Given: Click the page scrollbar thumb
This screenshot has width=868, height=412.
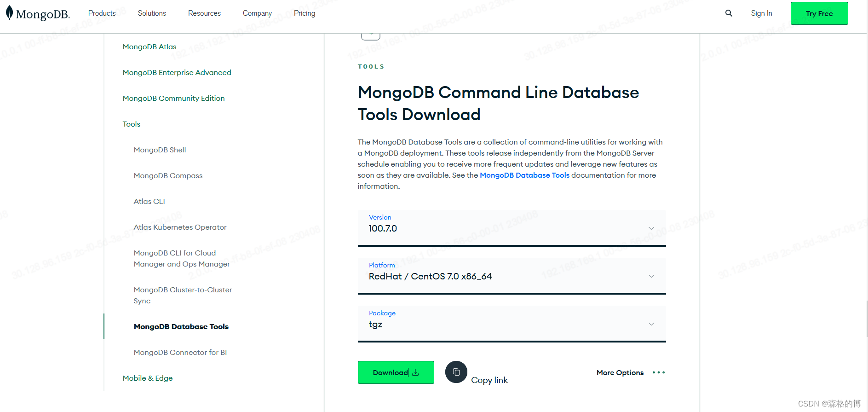Looking at the screenshot, I should [866, 319].
